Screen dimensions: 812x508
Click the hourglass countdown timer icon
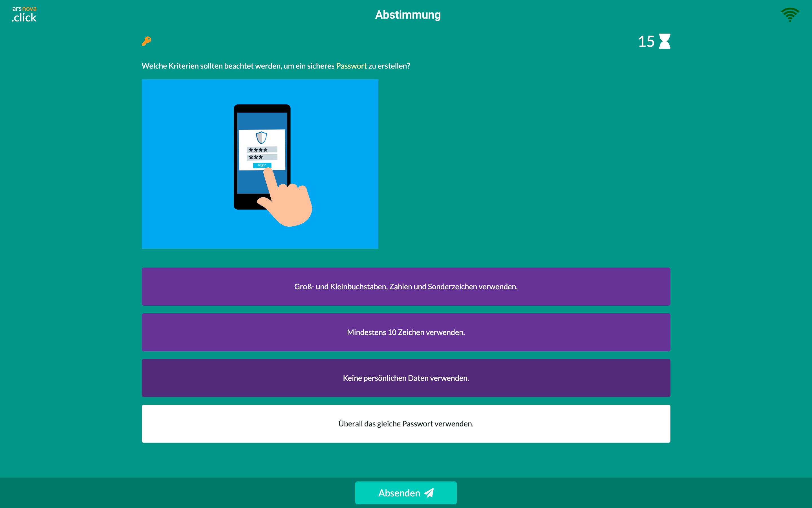pyautogui.click(x=664, y=41)
